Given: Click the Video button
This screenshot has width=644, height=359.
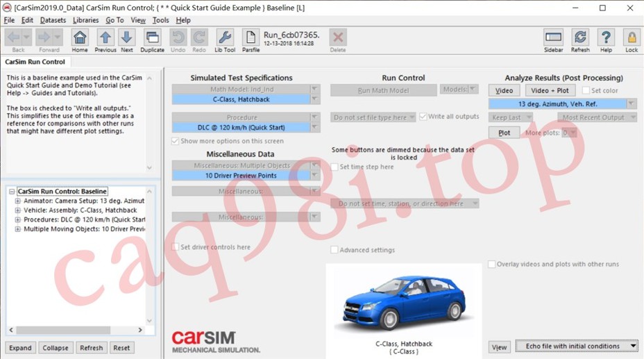Looking at the screenshot, I should click(x=504, y=90).
